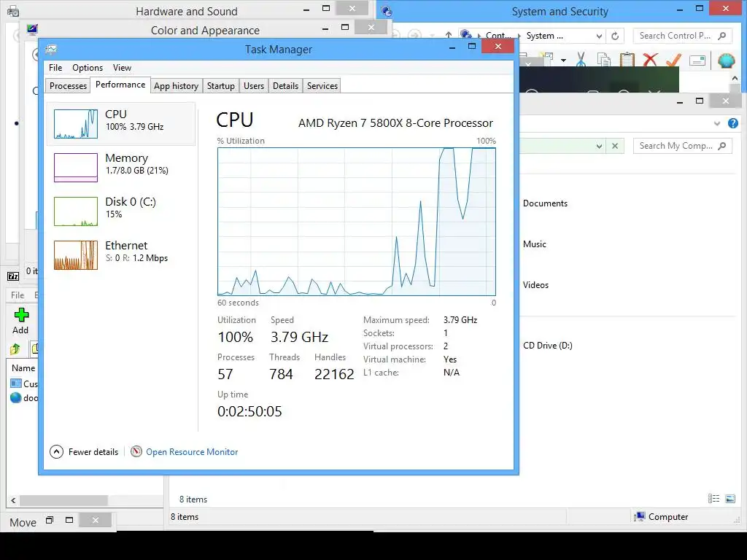This screenshot has height=560, width=747.
Task: Click the Color and Appearance monitor icon
Action: 32,29
